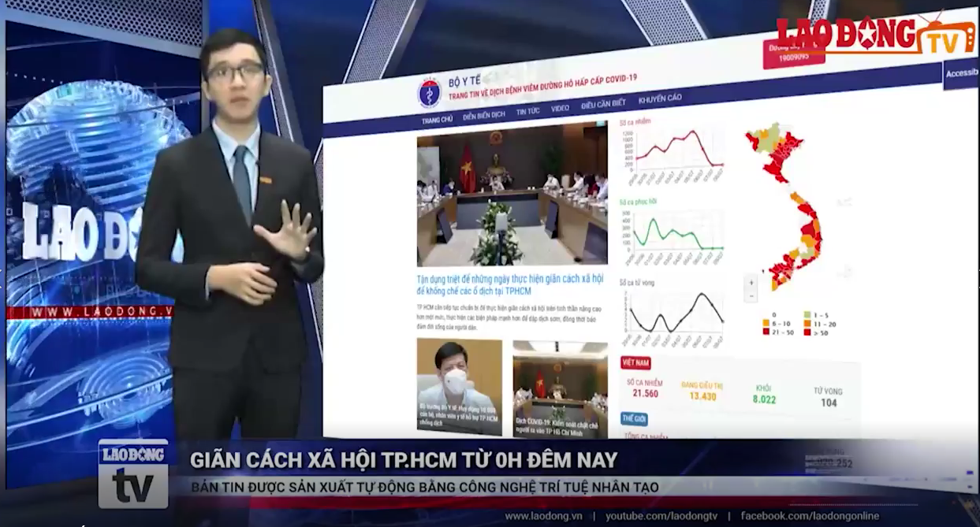
Task: Click the Accessibility button at page edge
Action: point(961,73)
